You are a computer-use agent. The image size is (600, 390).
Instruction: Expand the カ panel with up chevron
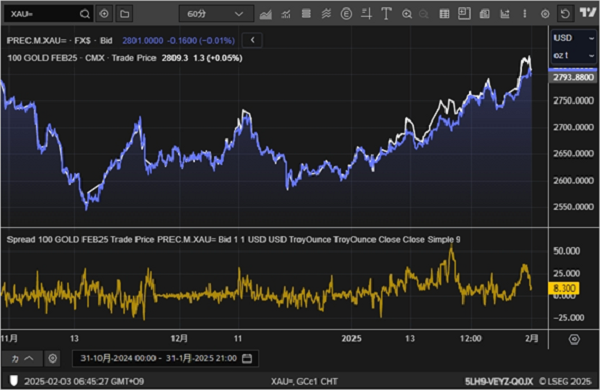pyautogui.click(x=22, y=359)
